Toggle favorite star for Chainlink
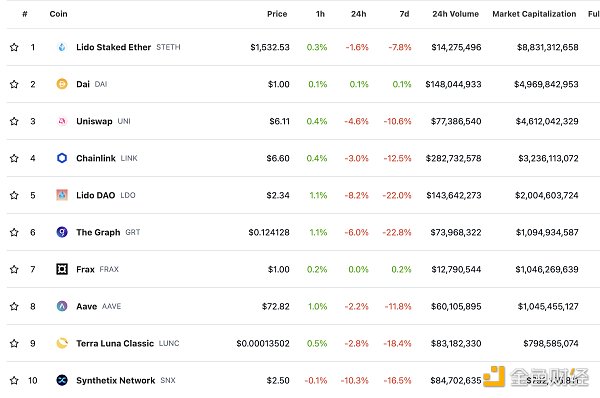The width and height of the screenshot is (600, 398). pyautogui.click(x=14, y=158)
